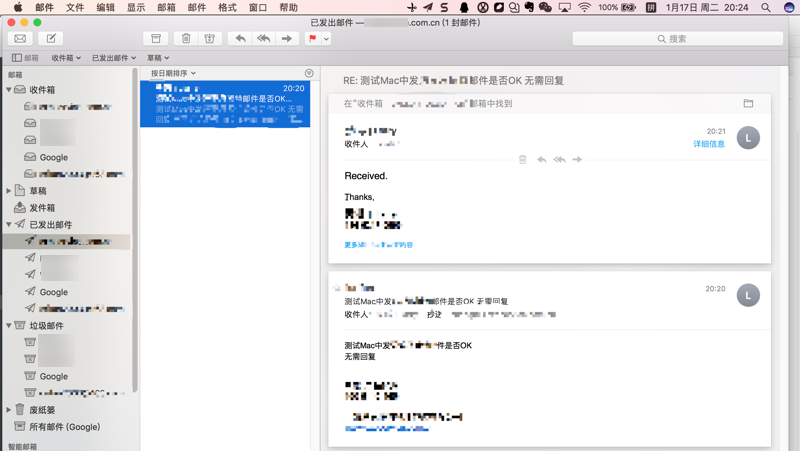Viewport: 800px width, 451px height.
Task: Compose a new message
Action: [51, 39]
